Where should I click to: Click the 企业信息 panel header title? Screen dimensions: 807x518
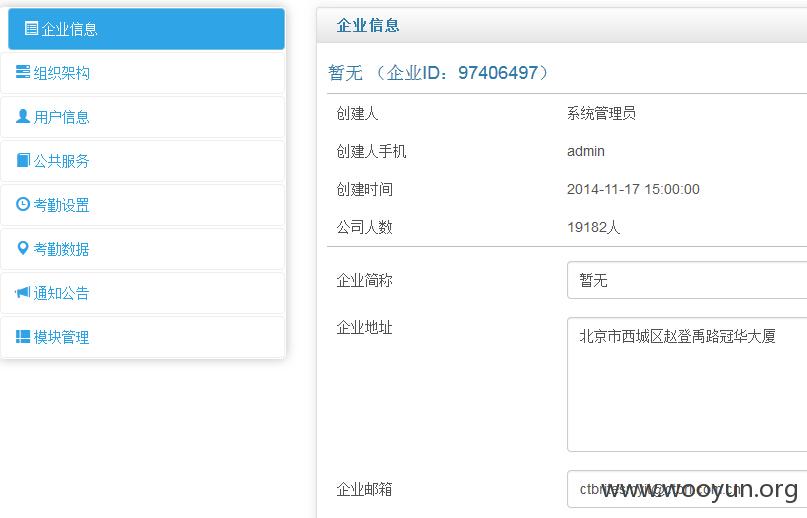pos(368,25)
